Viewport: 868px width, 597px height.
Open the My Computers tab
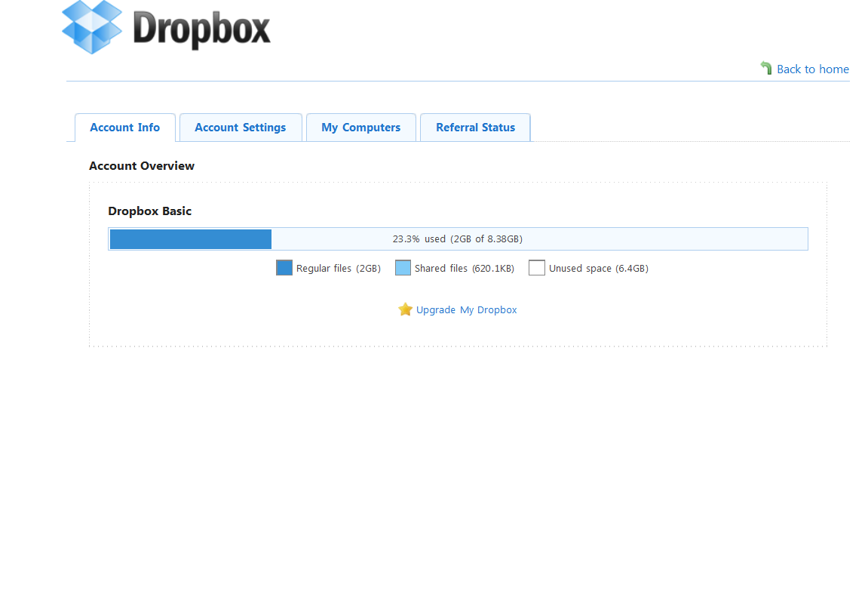(361, 128)
